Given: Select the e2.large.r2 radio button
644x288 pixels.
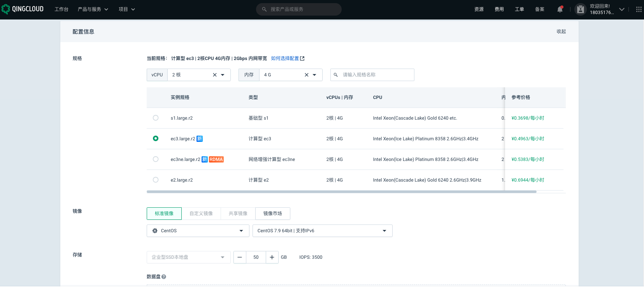Looking at the screenshot, I should pyautogui.click(x=156, y=180).
